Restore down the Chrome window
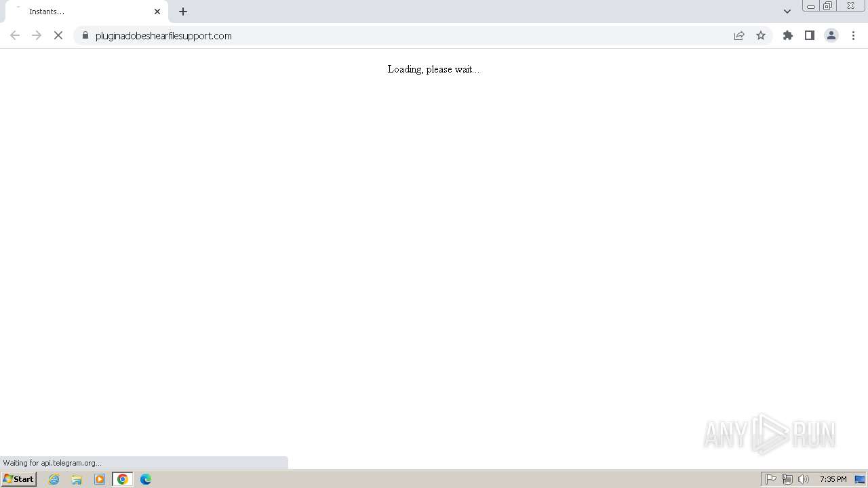 [828, 6]
